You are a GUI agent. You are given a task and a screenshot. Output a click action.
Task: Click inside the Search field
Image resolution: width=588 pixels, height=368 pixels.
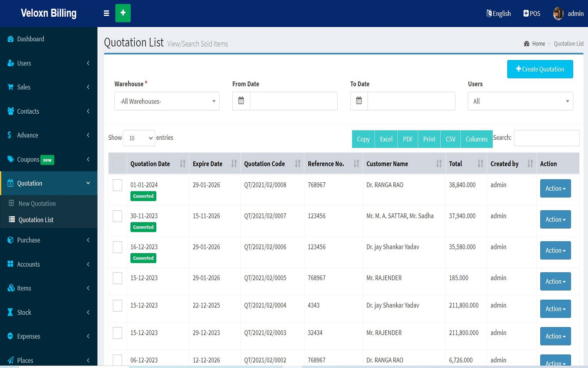pos(546,138)
